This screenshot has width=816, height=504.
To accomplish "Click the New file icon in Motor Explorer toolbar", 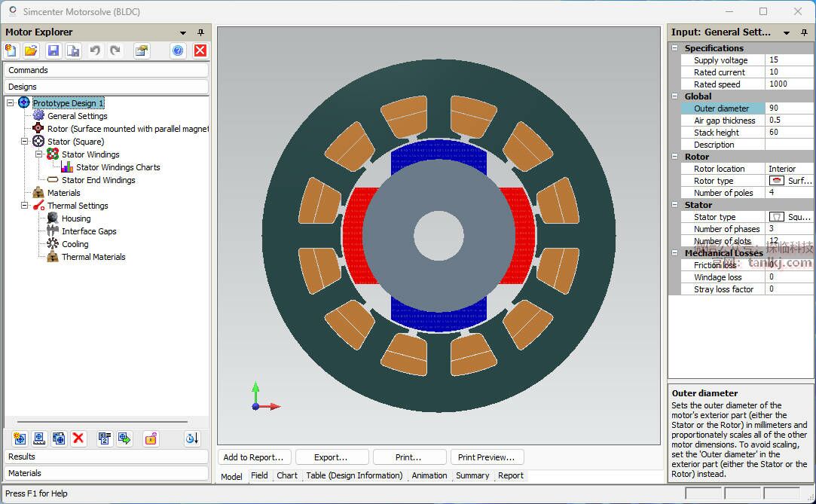I will pyautogui.click(x=11, y=50).
